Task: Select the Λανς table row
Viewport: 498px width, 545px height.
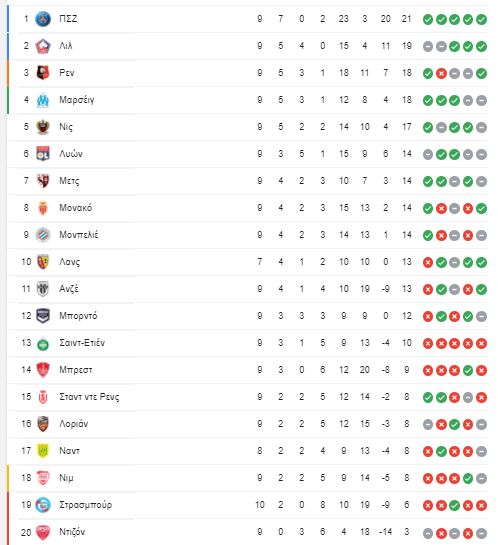Action: [x=247, y=262]
